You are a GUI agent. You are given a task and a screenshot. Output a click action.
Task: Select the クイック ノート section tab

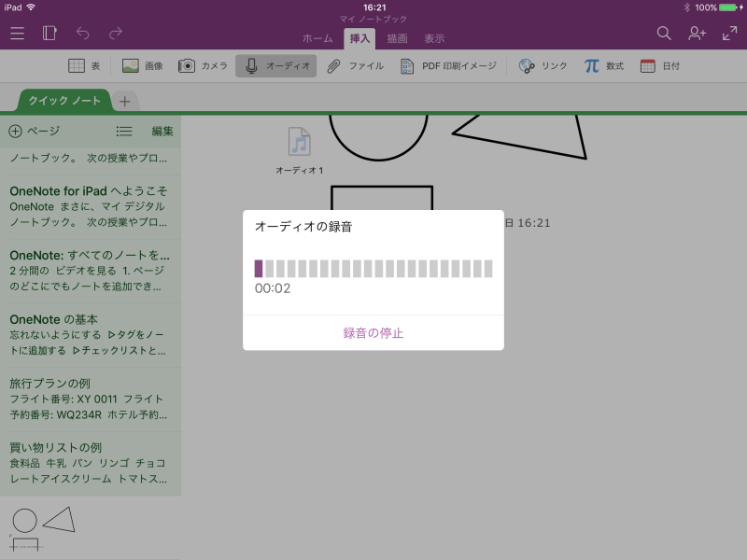(64, 101)
